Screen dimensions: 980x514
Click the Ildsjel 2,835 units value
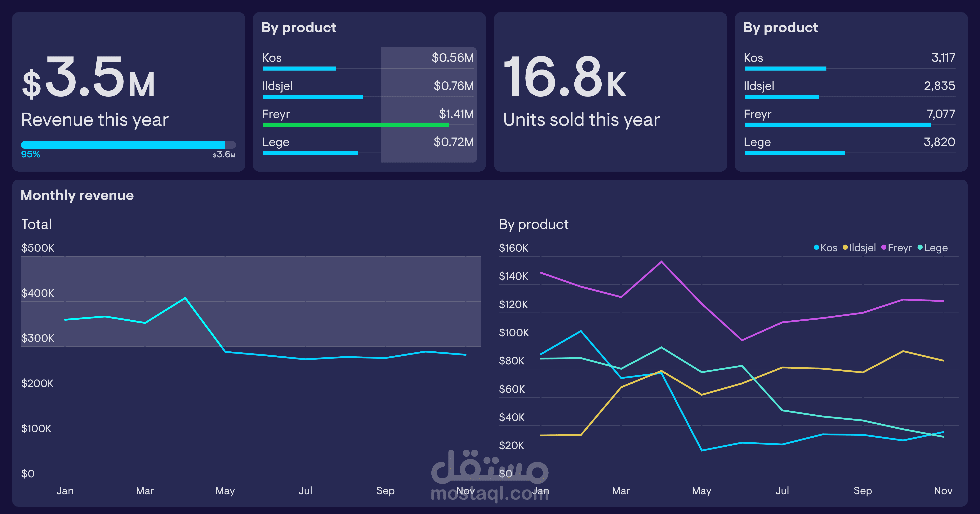click(939, 86)
